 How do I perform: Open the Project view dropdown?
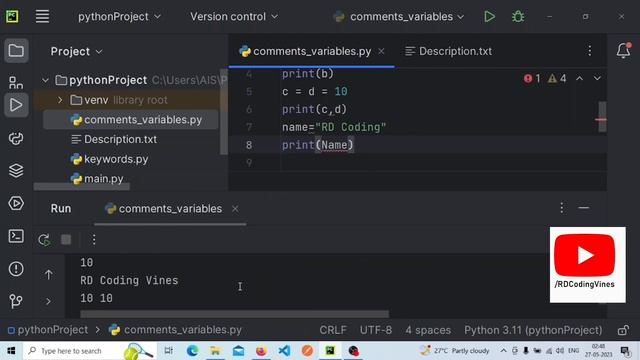[x=76, y=51]
